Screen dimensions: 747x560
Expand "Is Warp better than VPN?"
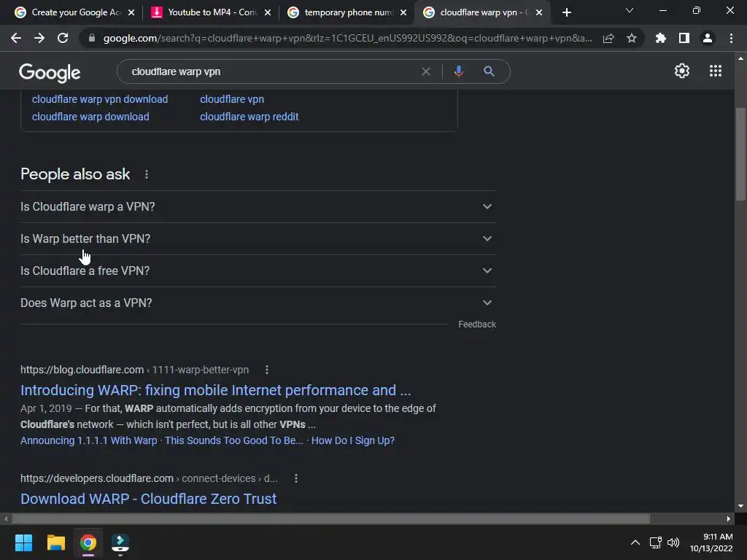pos(258,238)
